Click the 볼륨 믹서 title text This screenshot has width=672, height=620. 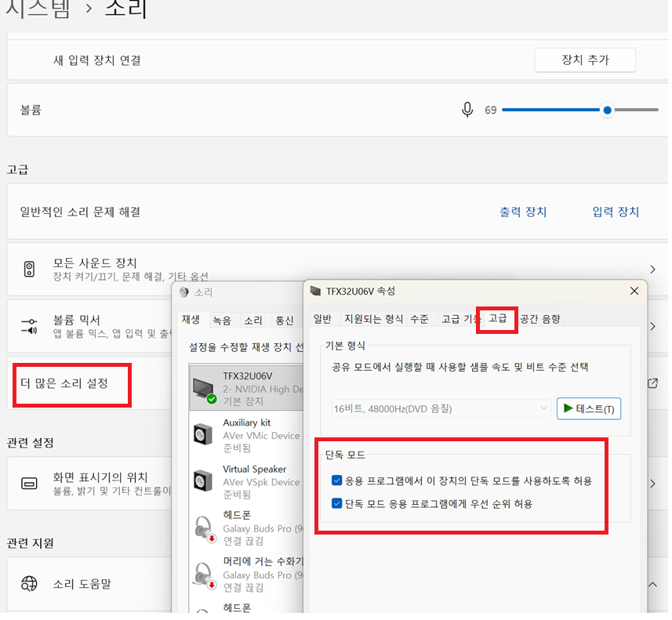pos(76,321)
